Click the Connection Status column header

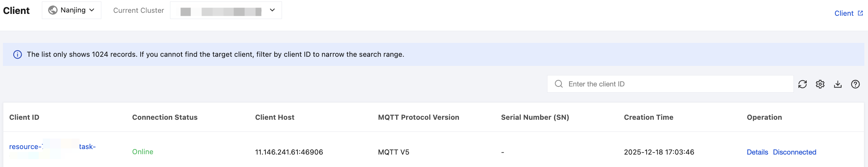tap(164, 117)
